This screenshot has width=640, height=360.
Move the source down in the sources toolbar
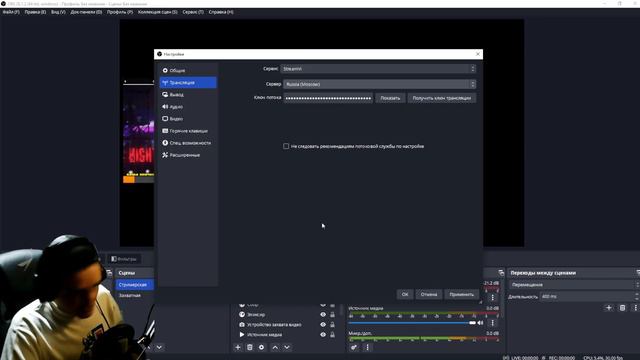[x=287, y=347]
